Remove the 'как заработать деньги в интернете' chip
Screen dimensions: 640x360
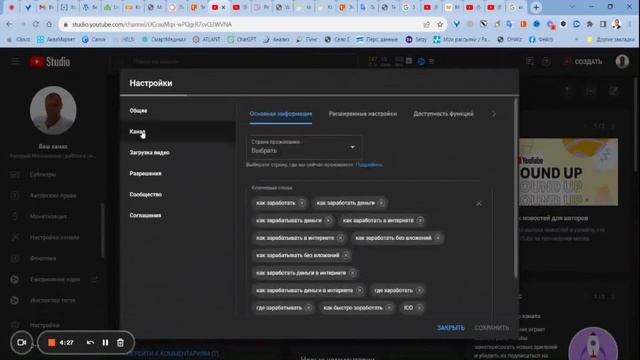[353, 273]
